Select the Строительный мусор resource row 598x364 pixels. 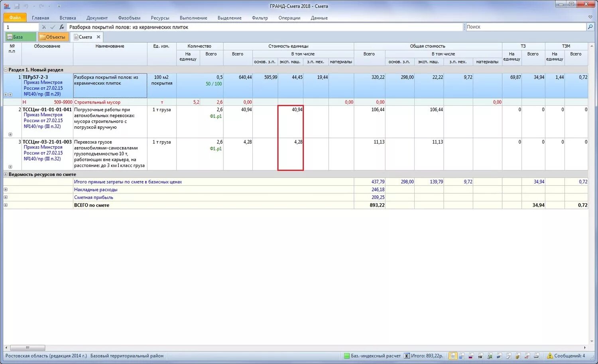point(295,102)
